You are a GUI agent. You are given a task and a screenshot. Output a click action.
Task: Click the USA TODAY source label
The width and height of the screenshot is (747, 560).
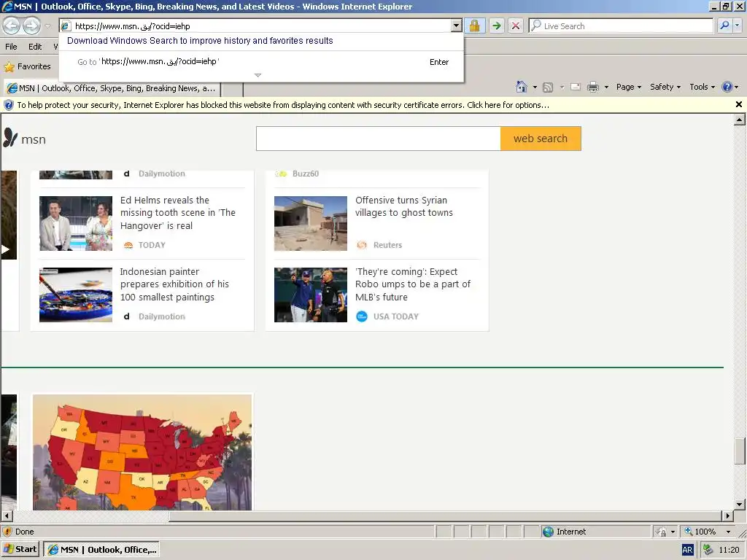click(396, 316)
